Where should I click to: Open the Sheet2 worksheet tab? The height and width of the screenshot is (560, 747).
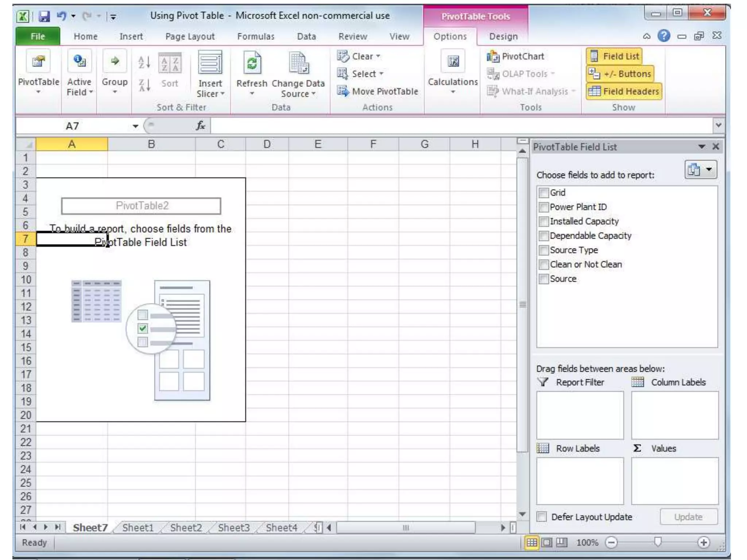click(186, 528)
